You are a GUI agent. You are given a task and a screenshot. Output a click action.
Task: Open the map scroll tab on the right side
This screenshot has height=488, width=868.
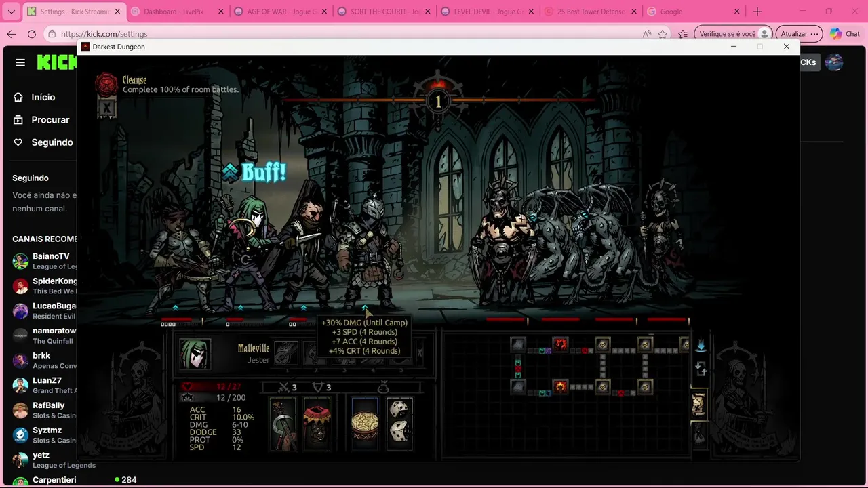pyautogui.click(x=698, y=405)
